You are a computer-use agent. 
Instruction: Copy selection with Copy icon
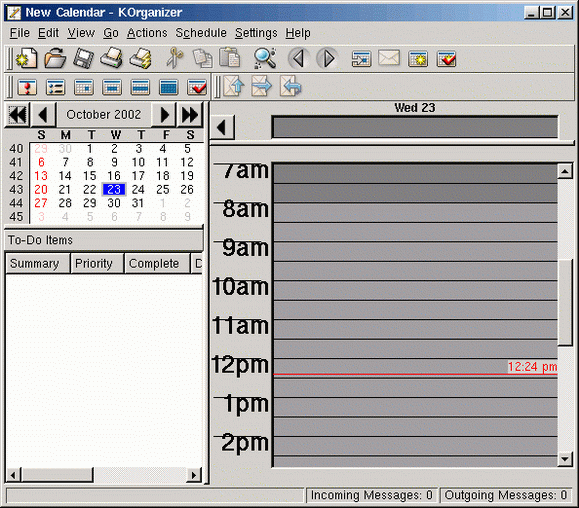coord(203,58)
